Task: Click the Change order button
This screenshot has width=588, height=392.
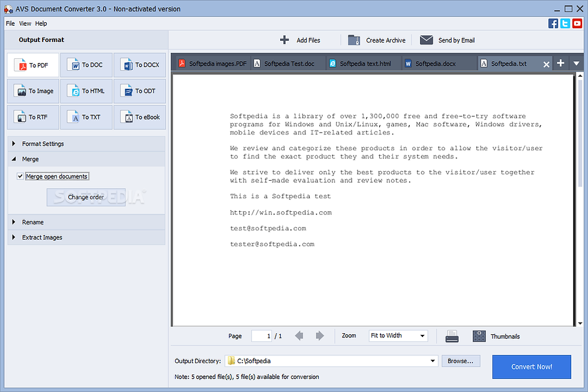Action: coord(86,197)
